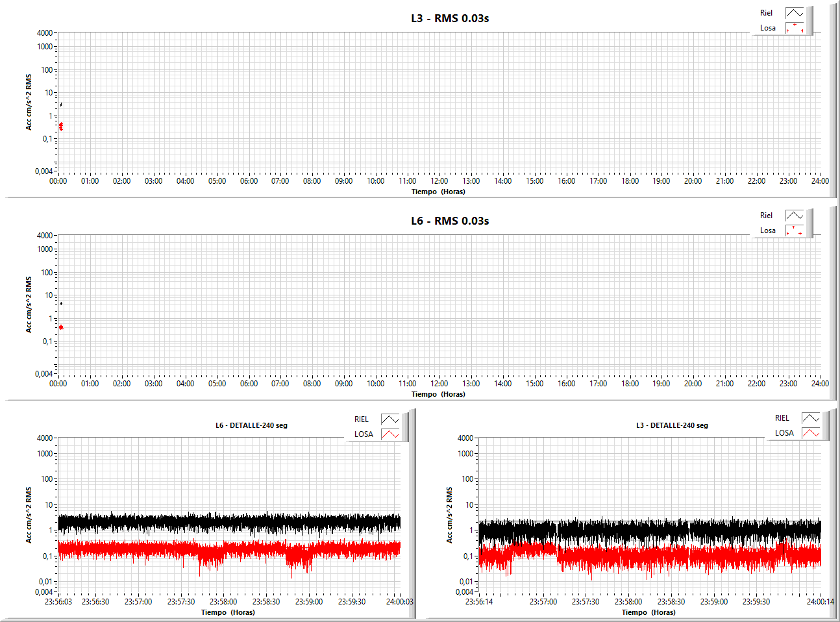Image resolution: width=840 pixels, height=622 pixels.
Task: Click the Losa plot icon in L3 RMS legend
Action: point(795,28)
